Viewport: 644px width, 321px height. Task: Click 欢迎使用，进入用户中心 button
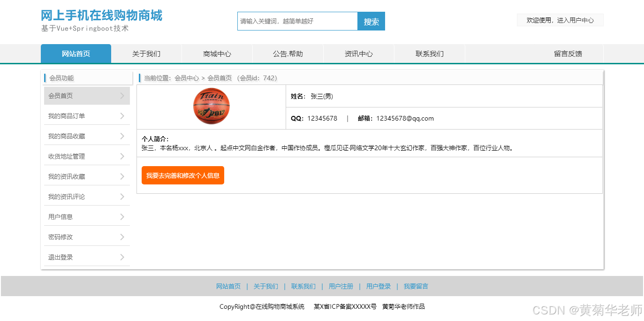click(x=560, y=20)
